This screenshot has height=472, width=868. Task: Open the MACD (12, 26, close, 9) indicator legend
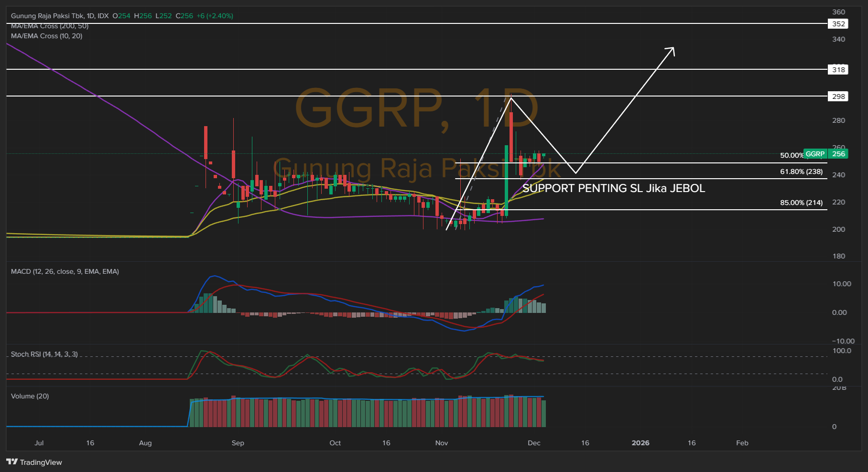pos(65,271)
